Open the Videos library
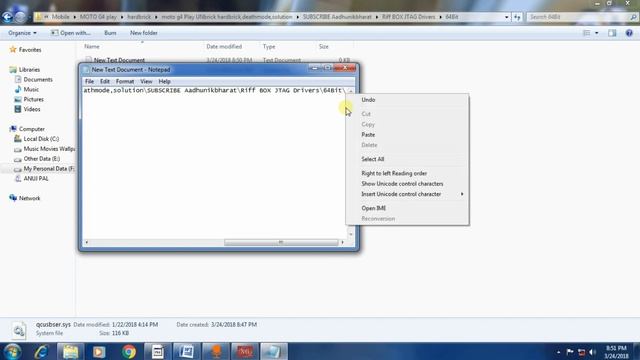The height and width of the screenshot is (360, 640). [32, 109]
